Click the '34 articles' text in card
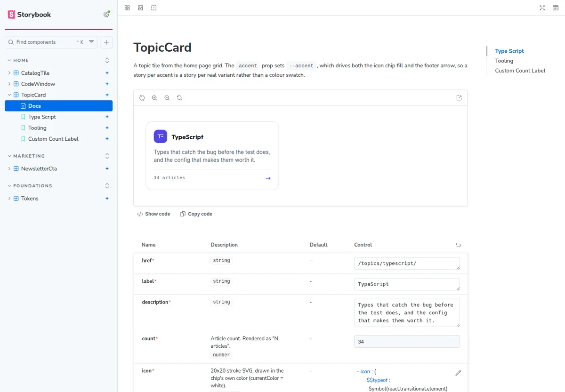The image size is (565, 392). pyautogui.click(x=169, y=178)
